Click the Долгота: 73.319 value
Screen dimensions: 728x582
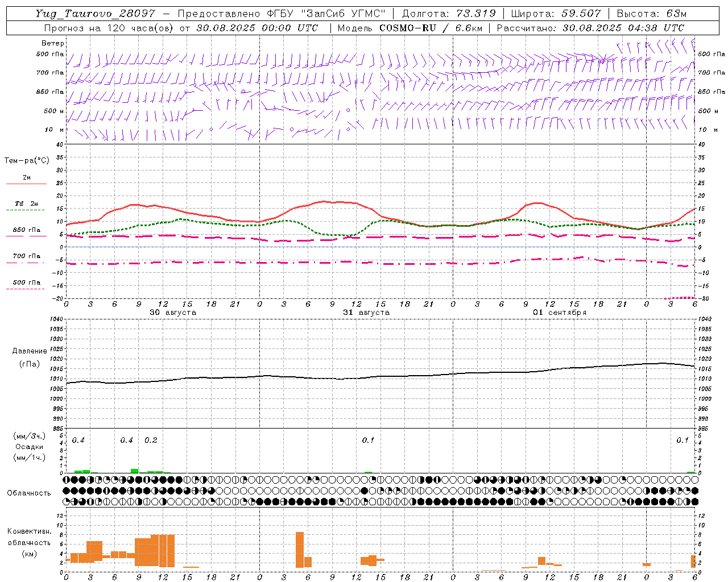click(x=449, y=14)
